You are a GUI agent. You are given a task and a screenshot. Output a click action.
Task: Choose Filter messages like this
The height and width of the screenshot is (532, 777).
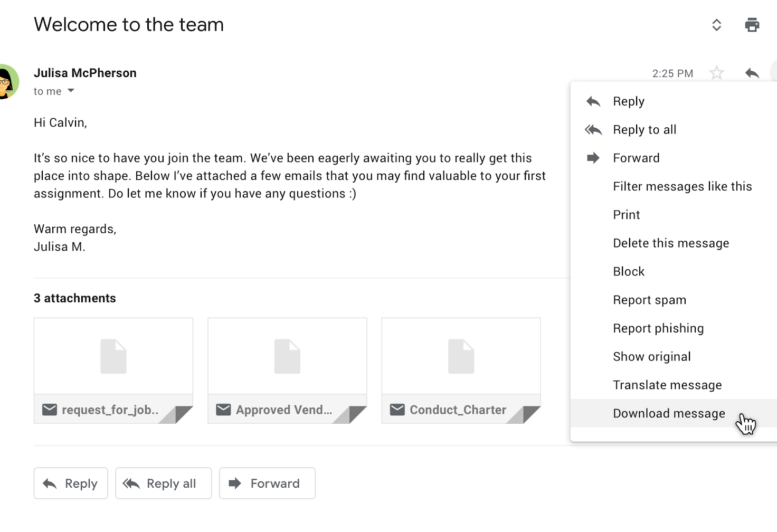(x=682, y=187)
